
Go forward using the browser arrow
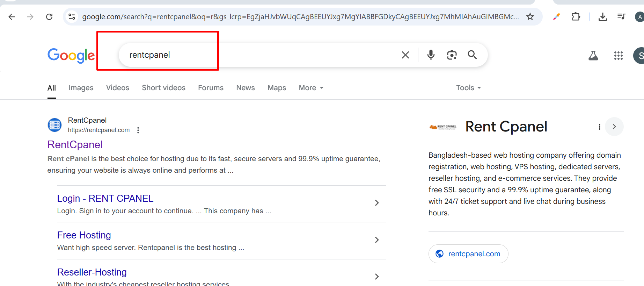pos(30,17)
